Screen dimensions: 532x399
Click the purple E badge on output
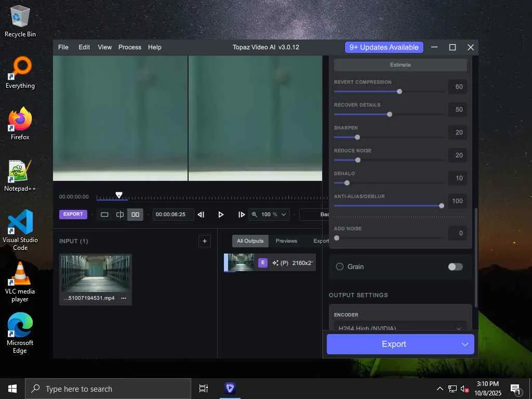(262, 262)
